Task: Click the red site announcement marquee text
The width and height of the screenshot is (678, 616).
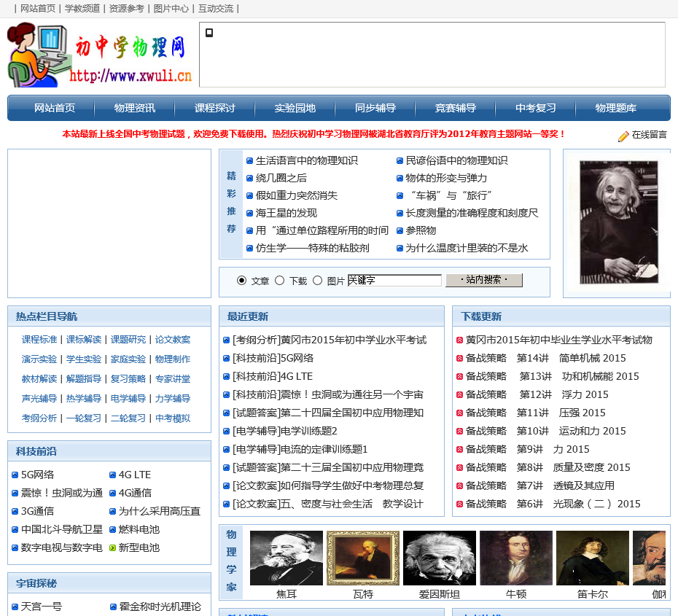Action: 313,134
